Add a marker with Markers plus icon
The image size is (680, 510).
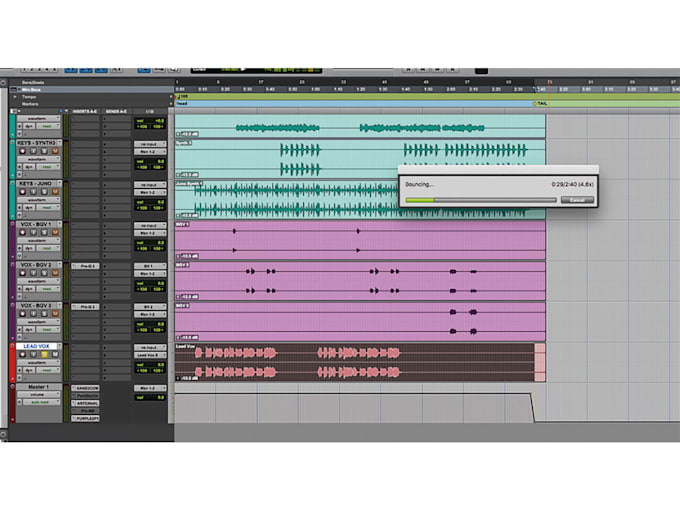(171, 104)
